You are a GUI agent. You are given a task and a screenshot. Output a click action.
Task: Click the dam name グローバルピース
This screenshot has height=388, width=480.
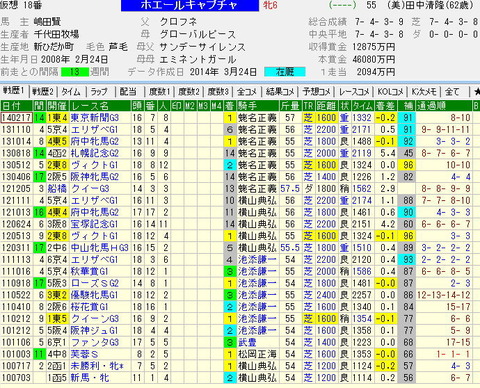tap(198, 34)
